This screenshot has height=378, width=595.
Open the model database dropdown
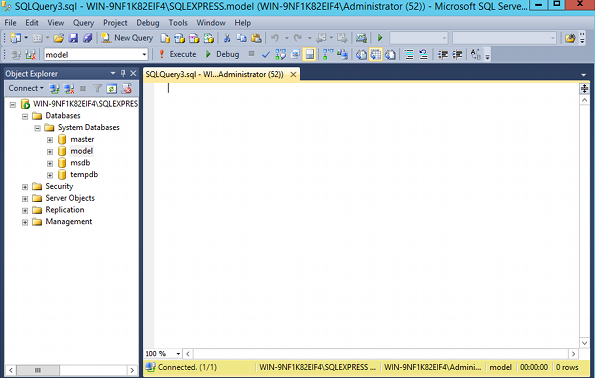coord(144,55)
